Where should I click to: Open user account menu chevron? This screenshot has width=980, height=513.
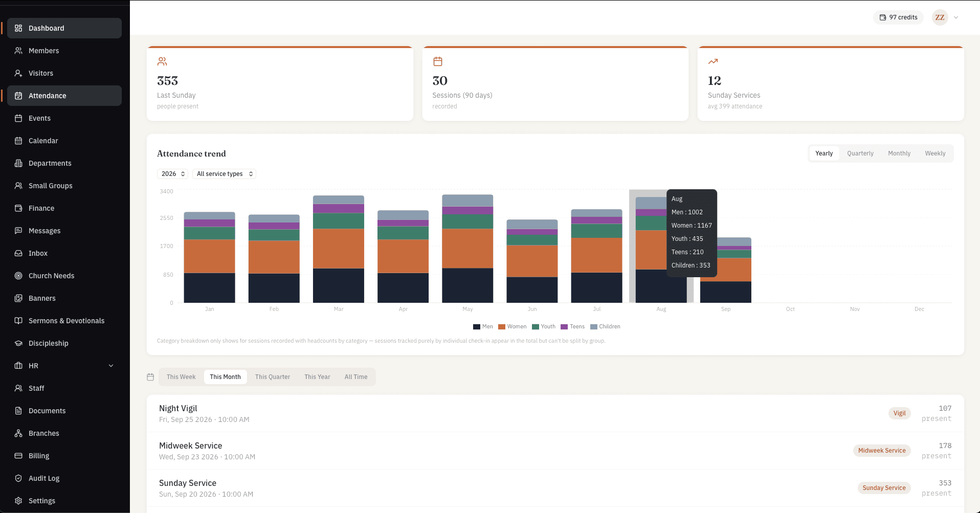[956, 17]
